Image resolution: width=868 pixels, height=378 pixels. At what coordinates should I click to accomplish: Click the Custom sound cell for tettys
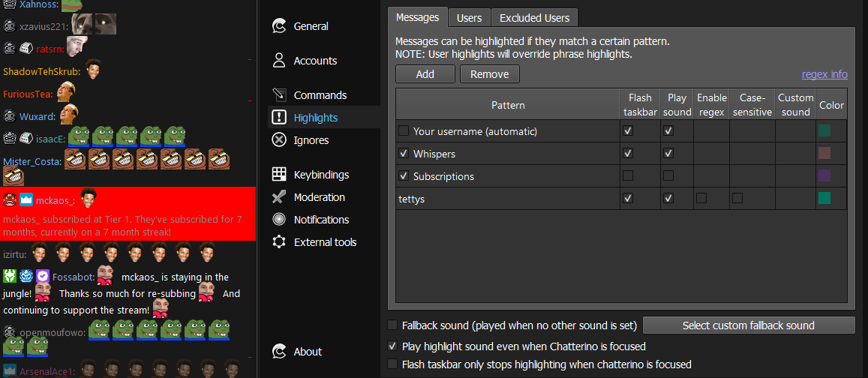click(795, 198)
